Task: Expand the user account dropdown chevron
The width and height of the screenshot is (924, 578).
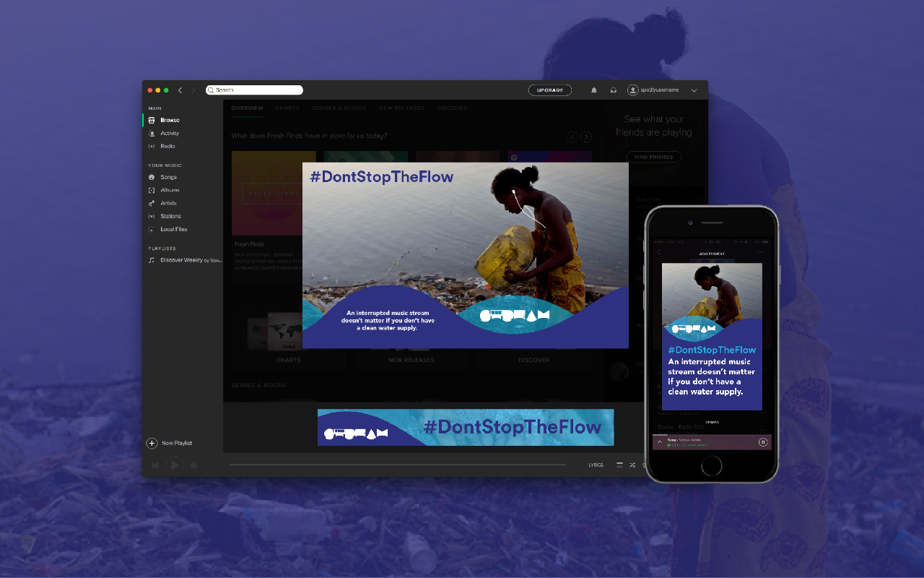Action: coord(694,90)
